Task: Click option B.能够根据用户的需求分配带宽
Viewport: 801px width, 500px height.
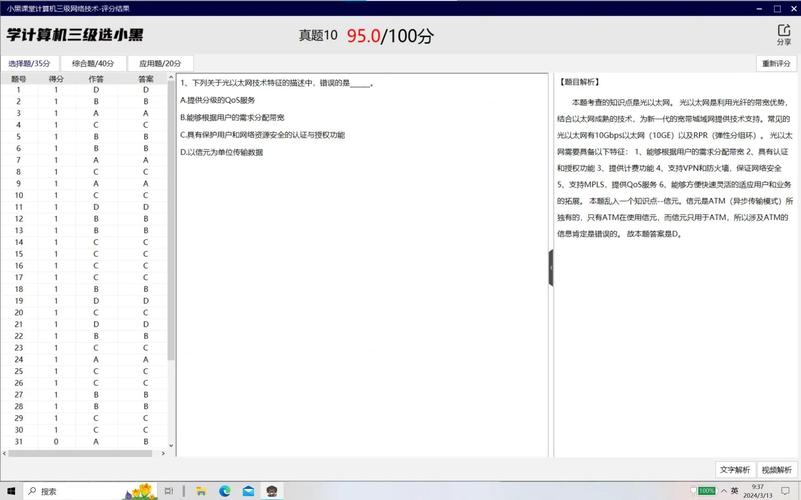Action: (x=232, y=117)
